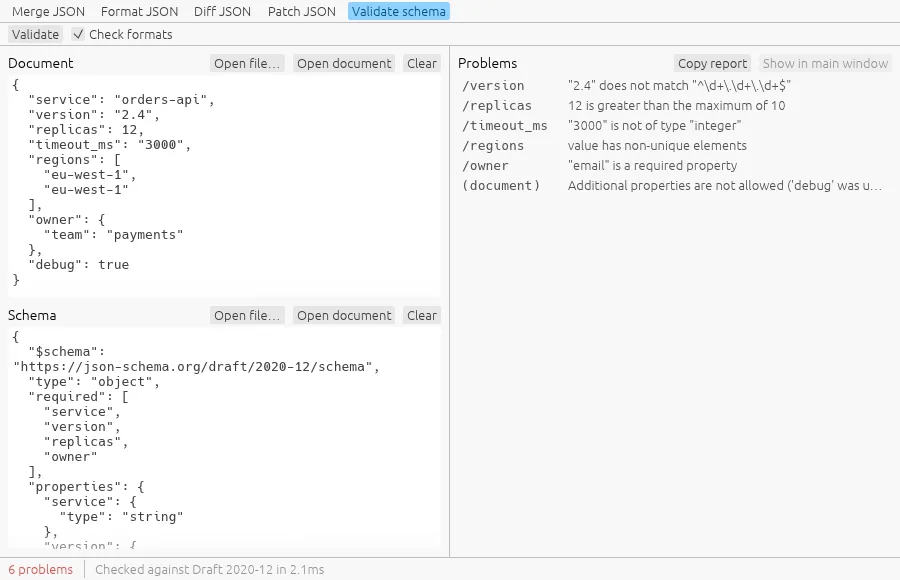Click Open document in Document panel
900x580 pixels.
click(x=344, y=63)
